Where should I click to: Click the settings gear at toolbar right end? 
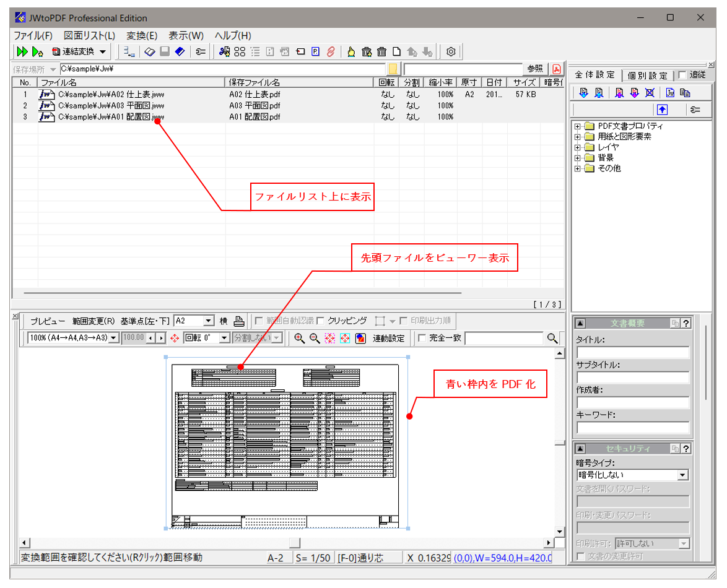(450, 51)
